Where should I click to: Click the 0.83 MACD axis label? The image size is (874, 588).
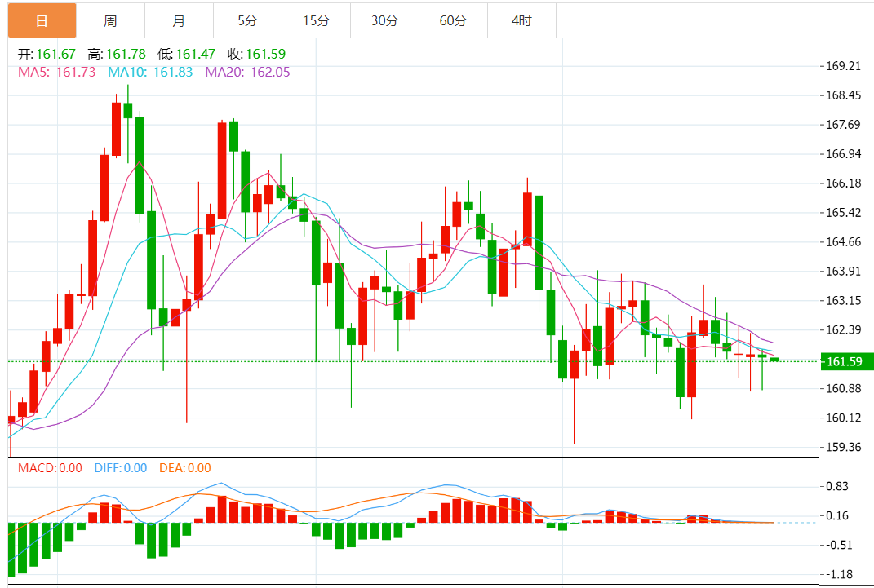click(837, 486)
